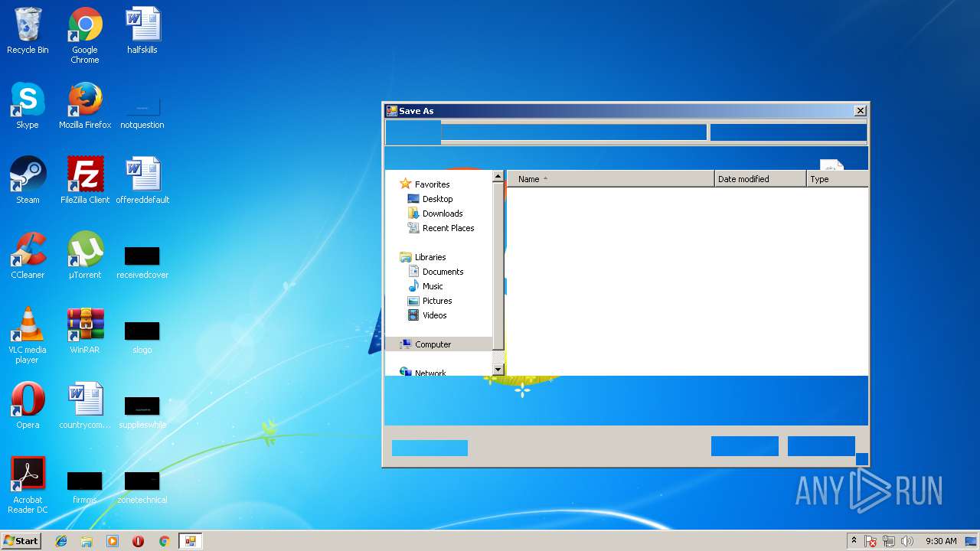Open the Acrobat Reader DC shortcut
This screenshot has width=980, height=551.
[28, 485]
